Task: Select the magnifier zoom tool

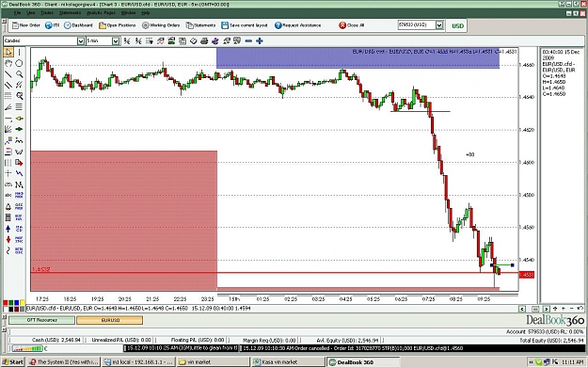Action: (x=19, y=74)
